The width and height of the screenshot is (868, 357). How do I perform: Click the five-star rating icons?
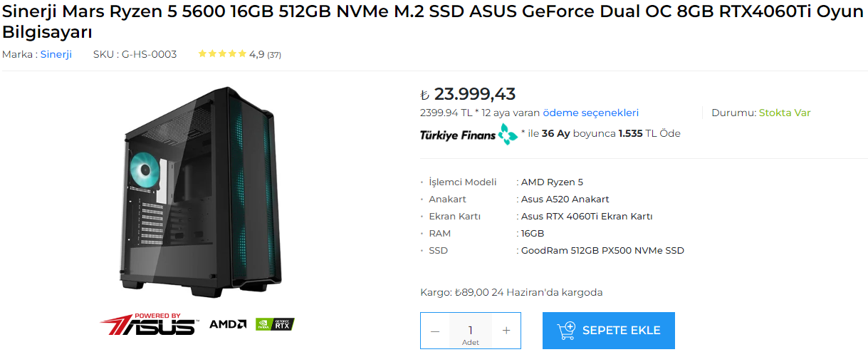tap(222, 54)
